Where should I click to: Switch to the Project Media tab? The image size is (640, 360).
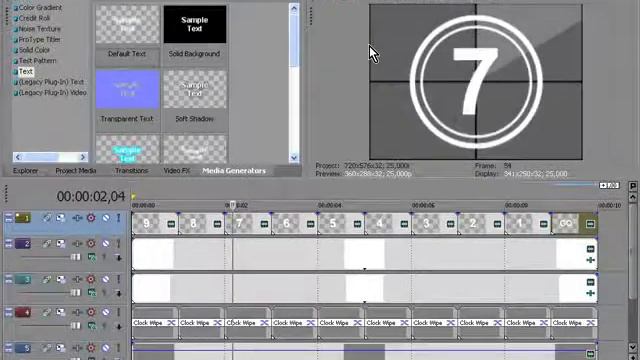[76, 171]
